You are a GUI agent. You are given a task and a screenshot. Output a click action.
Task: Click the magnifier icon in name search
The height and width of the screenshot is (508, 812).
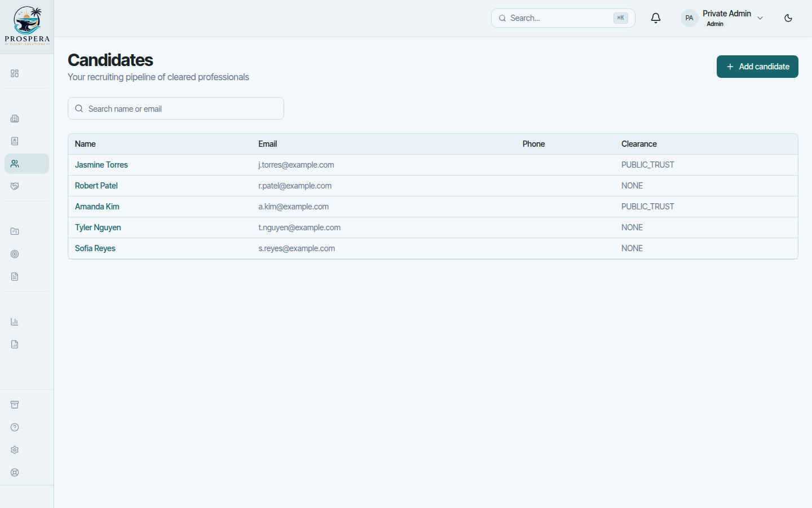(79, 108)
